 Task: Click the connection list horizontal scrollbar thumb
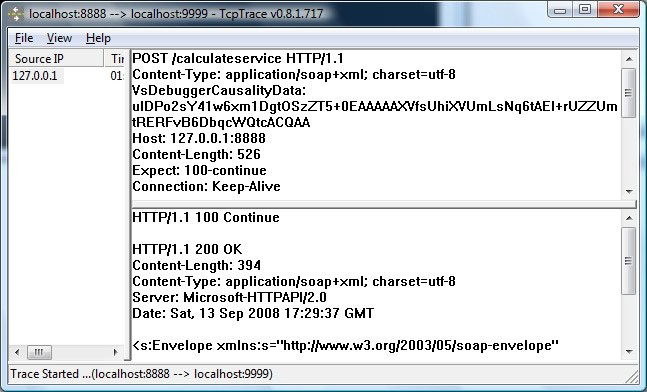tap(39, 352)
